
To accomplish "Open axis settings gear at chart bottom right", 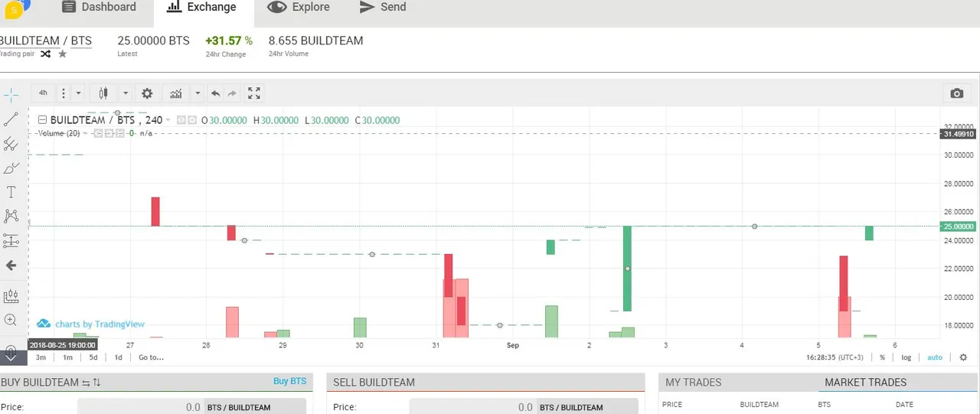I will (962, 357).
